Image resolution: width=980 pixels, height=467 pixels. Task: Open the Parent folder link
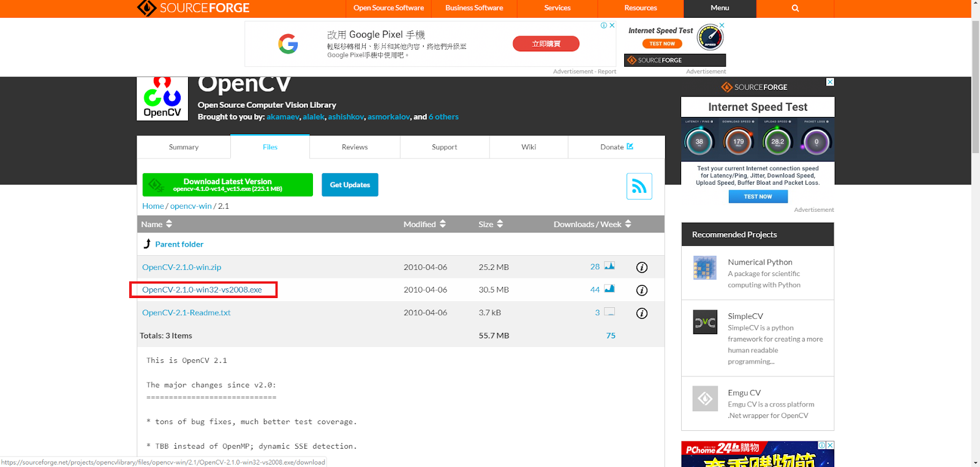click(179, 244)
